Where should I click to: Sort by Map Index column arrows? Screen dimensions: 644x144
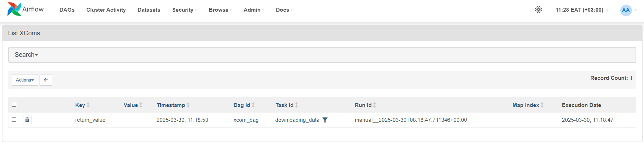point(542,105)
